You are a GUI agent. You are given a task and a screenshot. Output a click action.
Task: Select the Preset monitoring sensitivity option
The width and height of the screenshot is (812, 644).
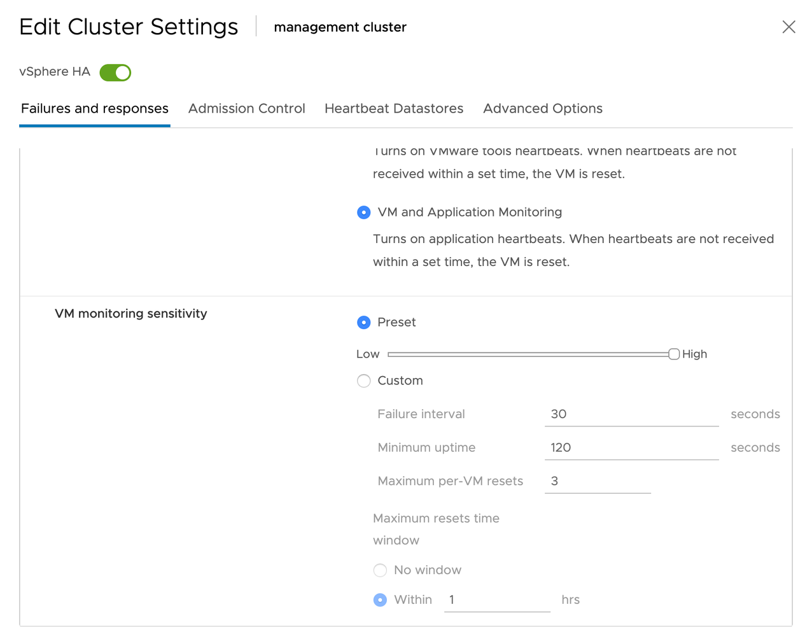[x=363, y=322]
